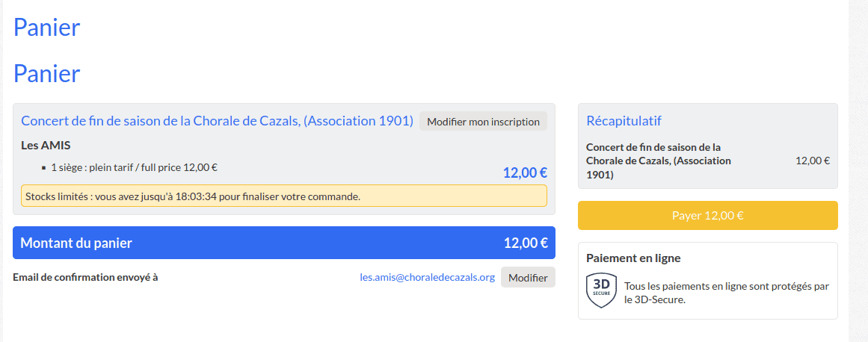Image resolution: width=868 pixels, height=342 pixels.
Task: Click the Paiement en ligne heading
Action: [633, 258]
